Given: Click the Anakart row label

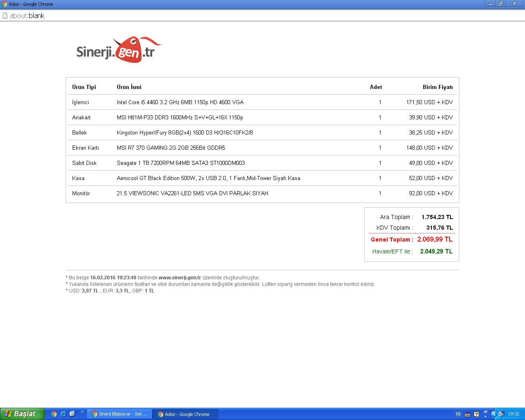Looking at the screenshot, I should point(81,117).
